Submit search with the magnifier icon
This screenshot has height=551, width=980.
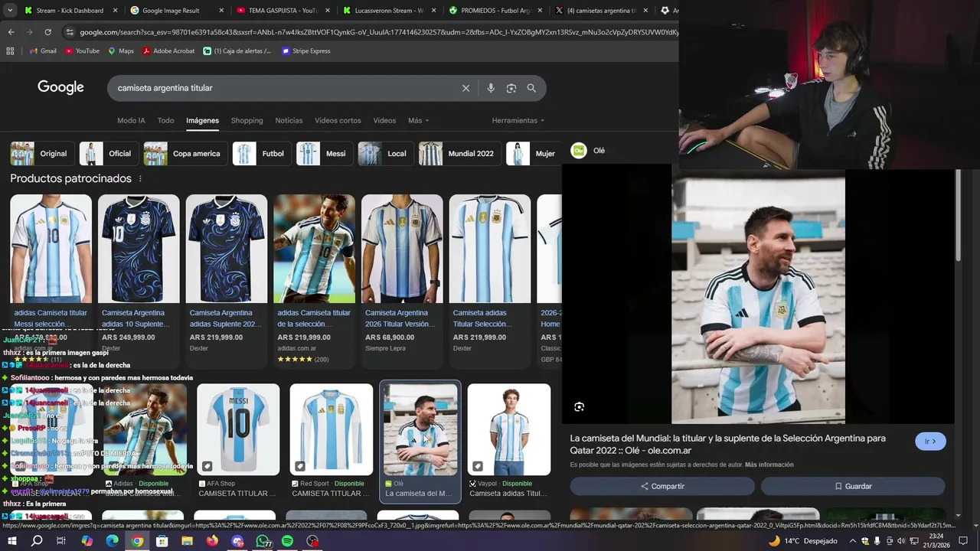click(x=531, y=88)
